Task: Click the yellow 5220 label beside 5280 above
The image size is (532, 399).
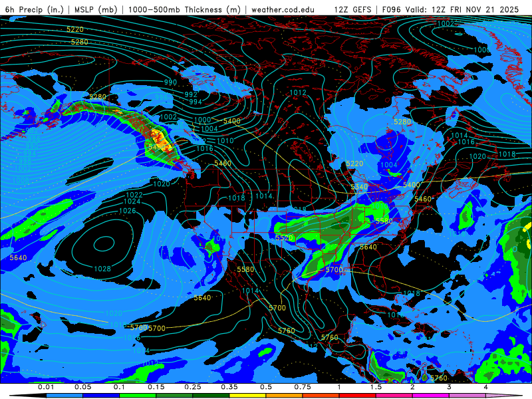Action: [75, 29]
